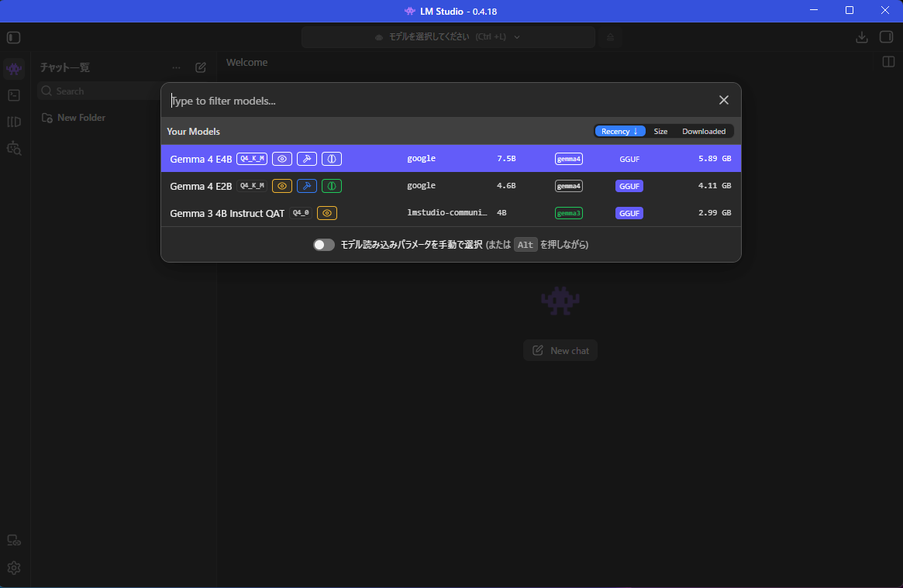Viewport: 903px width, 588px height.
Task: Click the gemma3 architecture tag
Action: pyautogui.click(x=568, y=213)
